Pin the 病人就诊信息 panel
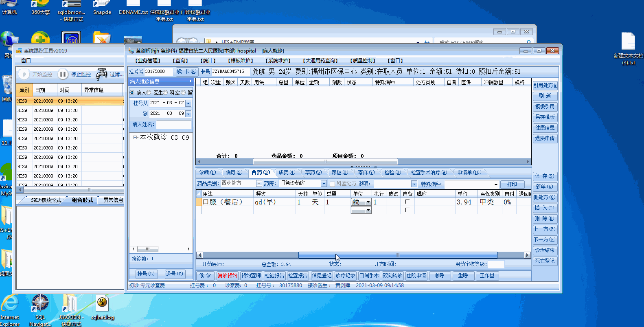This screenshot has width=644, height=327. click(x=189, y=82)
